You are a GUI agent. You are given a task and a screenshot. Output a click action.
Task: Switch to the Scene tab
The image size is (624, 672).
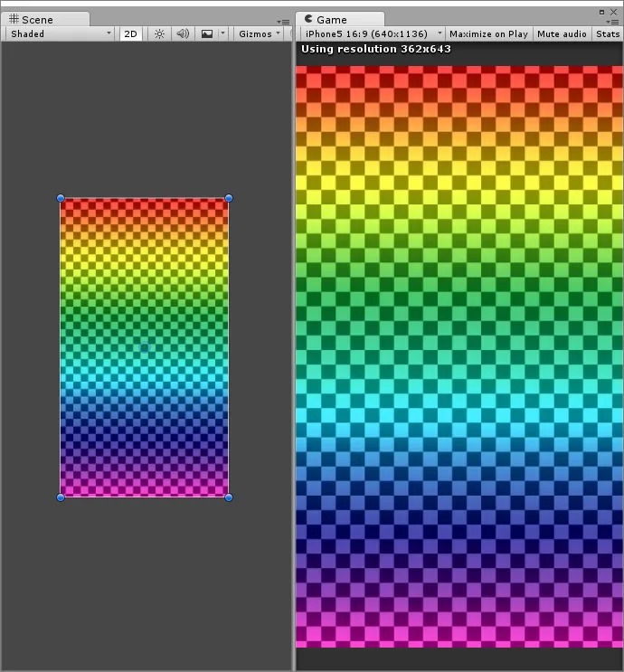37,19
